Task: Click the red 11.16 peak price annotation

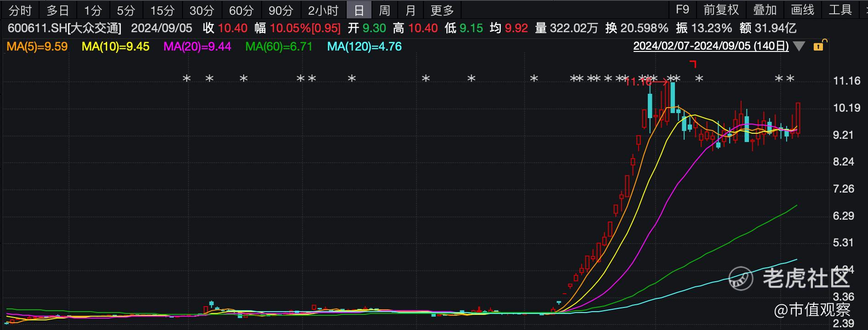Action: coord(638,82)
